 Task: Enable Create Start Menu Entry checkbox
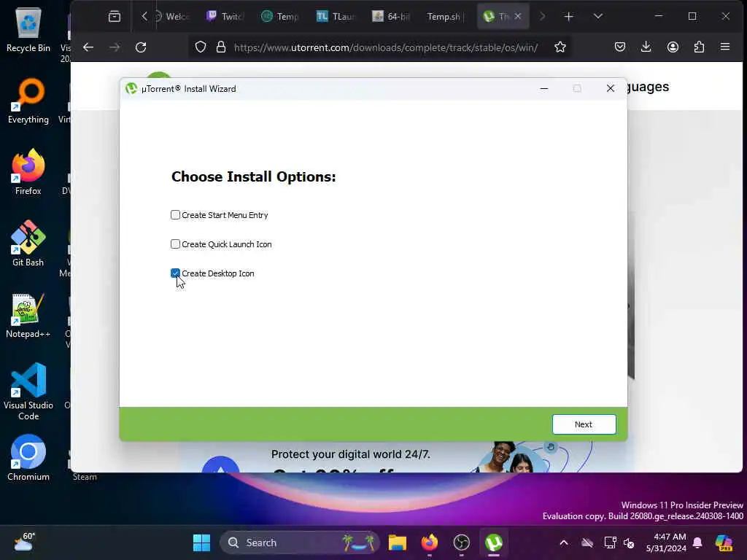(175, 215)
